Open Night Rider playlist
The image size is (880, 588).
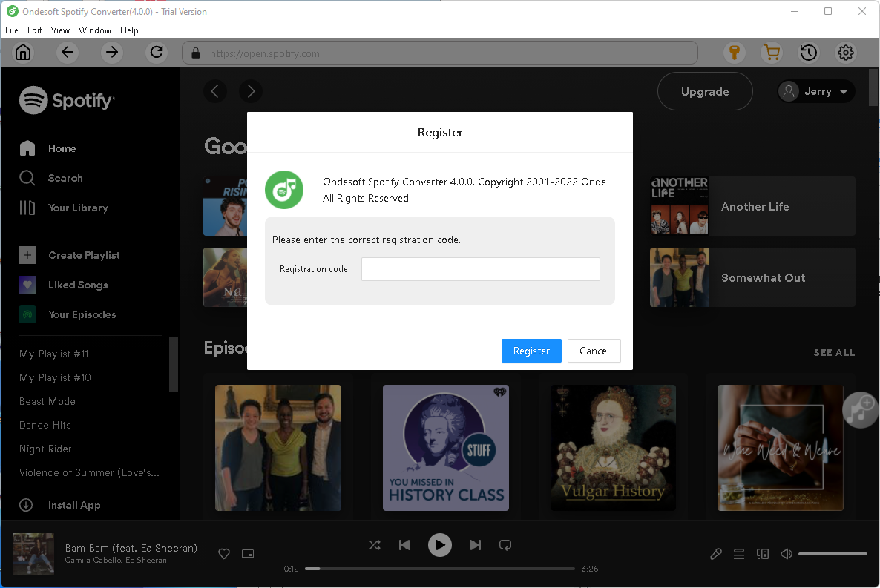click(x=45, y=449)
